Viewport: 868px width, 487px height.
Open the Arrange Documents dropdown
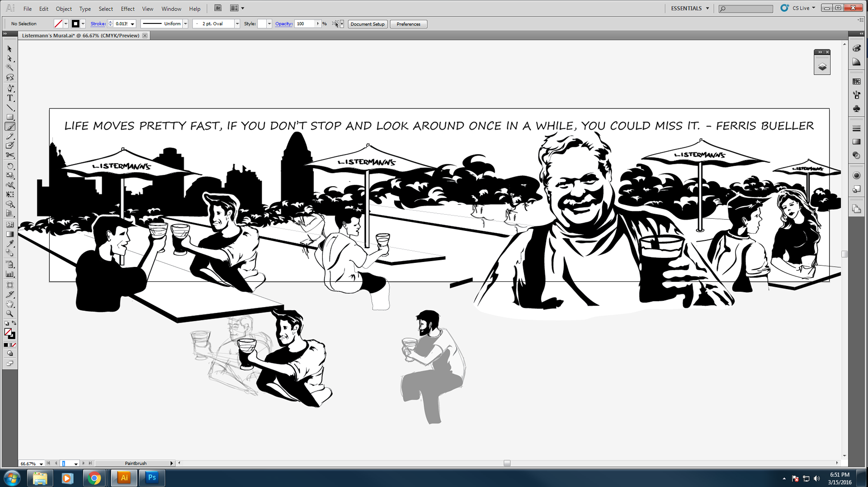click(x=237, y=8)
